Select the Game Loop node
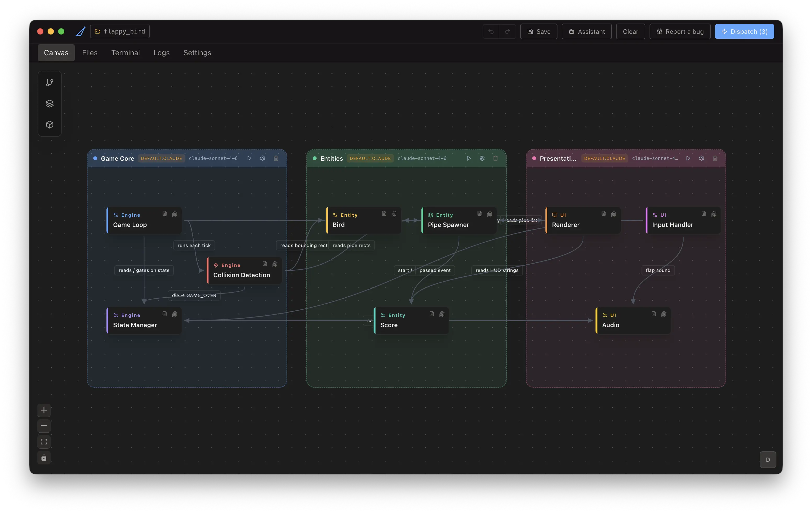812x513 pixels. (x=144, y=220)
